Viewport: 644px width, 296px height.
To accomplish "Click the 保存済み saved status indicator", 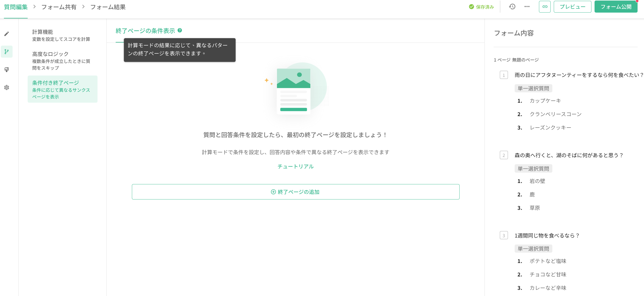I will [x=481, y=7].
